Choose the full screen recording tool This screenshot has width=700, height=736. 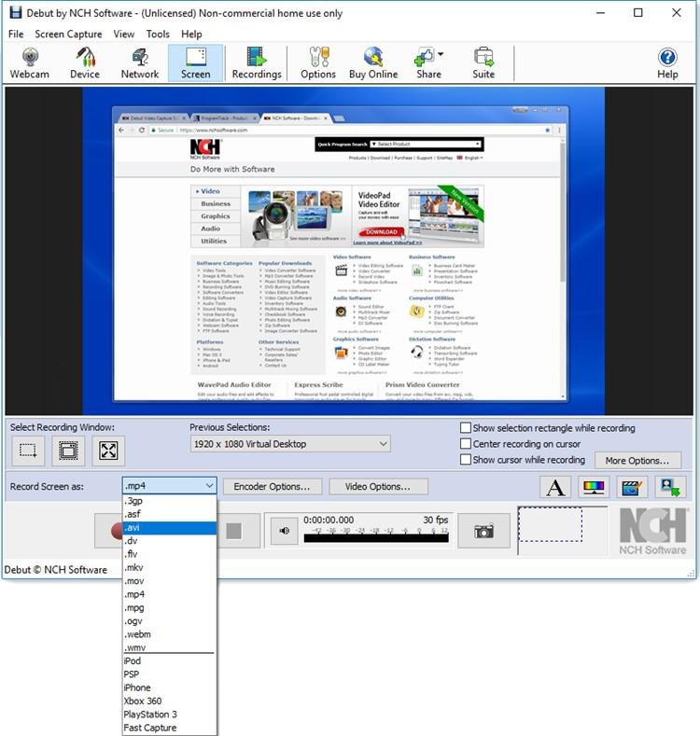click(108, 451)
